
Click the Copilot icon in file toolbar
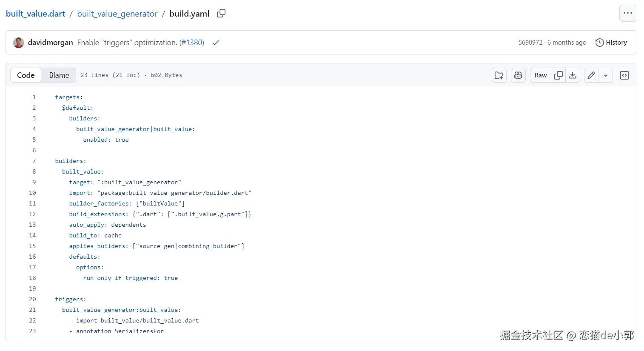point(518,75)
